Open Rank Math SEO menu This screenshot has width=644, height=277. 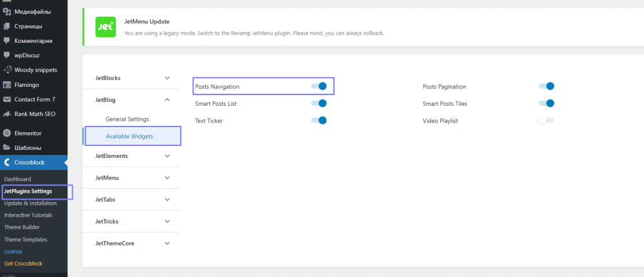point(34,114)
